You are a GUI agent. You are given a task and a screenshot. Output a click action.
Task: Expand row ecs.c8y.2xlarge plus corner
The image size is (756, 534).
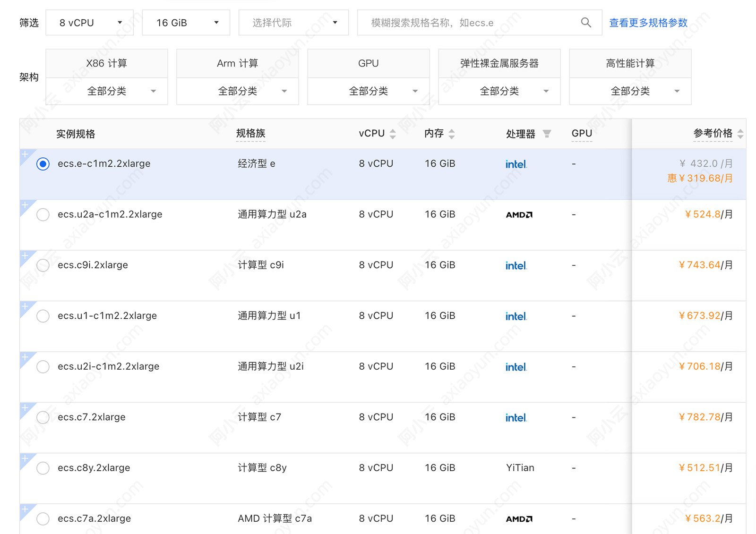[25, 458]
